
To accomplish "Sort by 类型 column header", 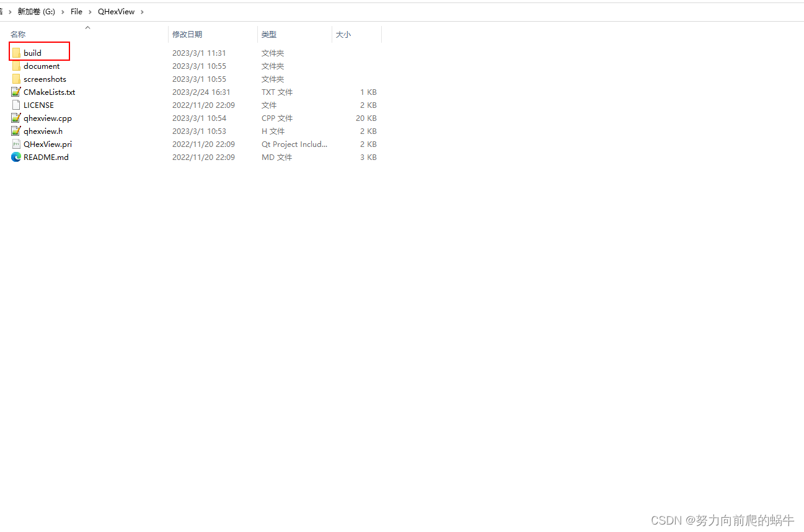I will (x=269, y=34).
